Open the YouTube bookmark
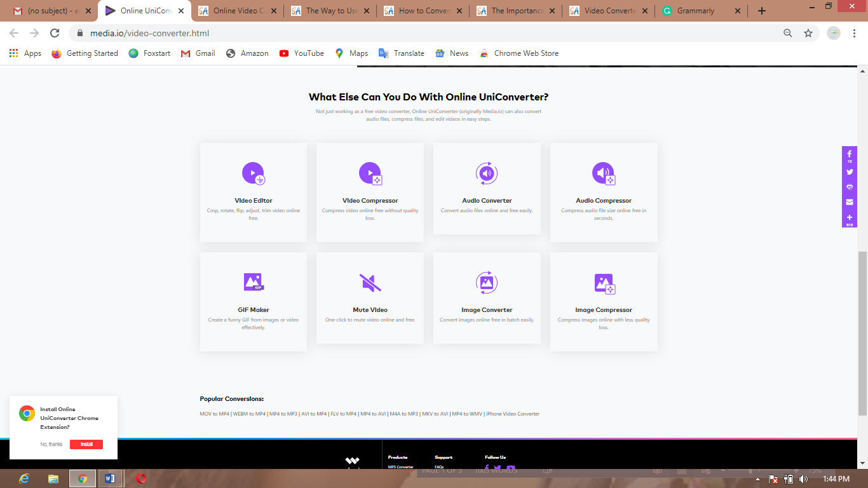 coord(302,53)
